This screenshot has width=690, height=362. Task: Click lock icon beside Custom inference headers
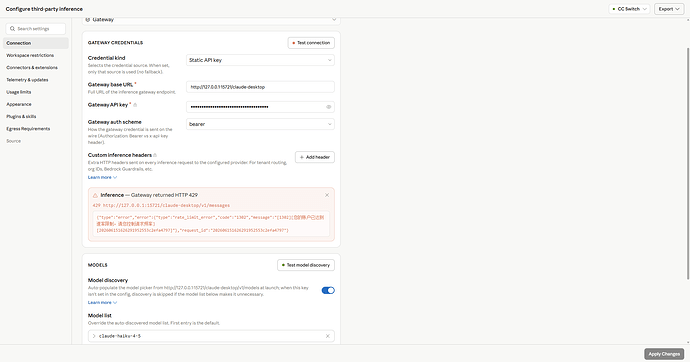click(x=155, y=155)
